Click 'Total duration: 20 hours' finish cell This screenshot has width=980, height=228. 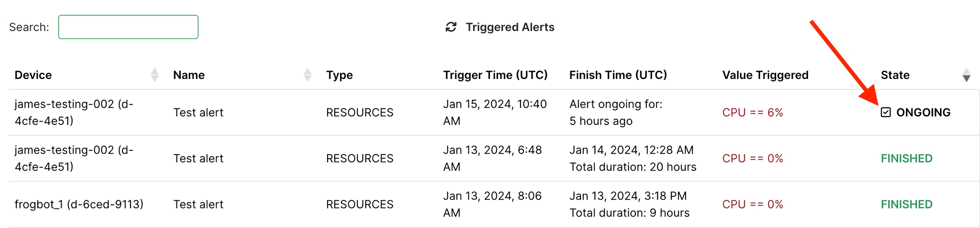pyautogui.click(x=632, y=167)
